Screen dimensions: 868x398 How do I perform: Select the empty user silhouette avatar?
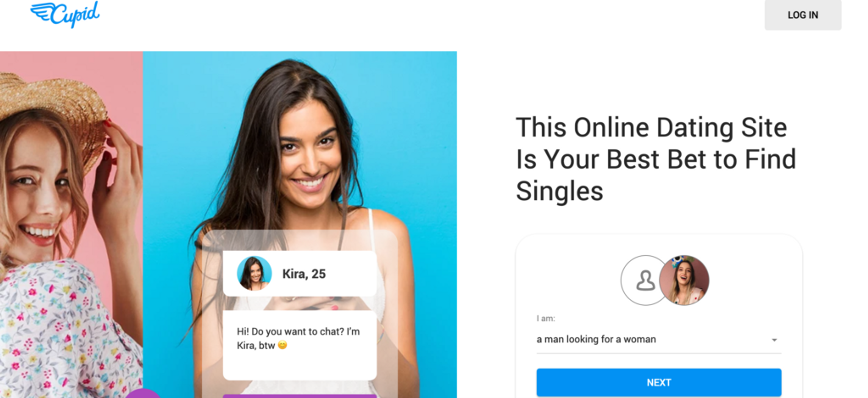645,280
